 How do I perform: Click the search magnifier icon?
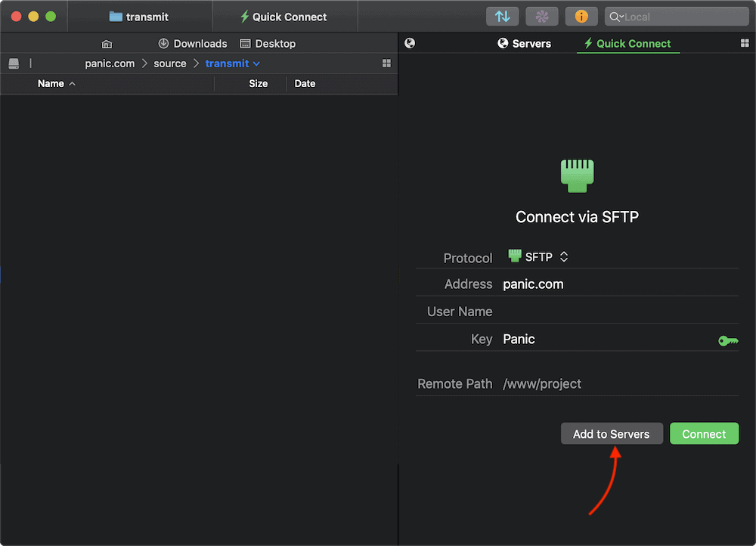614,17
